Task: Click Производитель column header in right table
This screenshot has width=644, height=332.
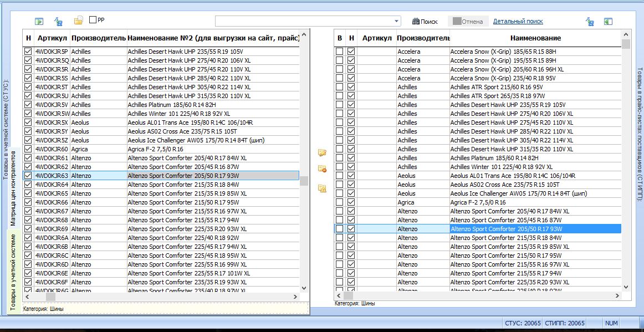Action: tap(423, 38)
